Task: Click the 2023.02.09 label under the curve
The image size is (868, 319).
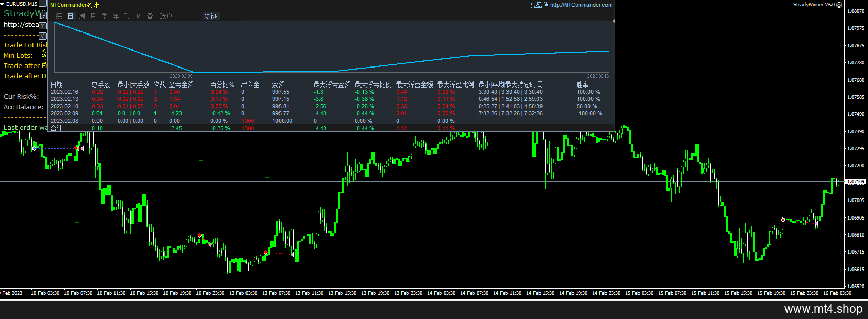Action: pyautogui.click(x=181, y=76)
